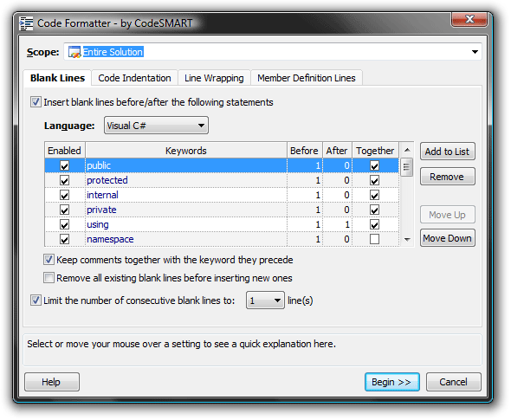Enable Remove all existing blank lines option
This screenshot has width=511, height=420.
point(49,278)
